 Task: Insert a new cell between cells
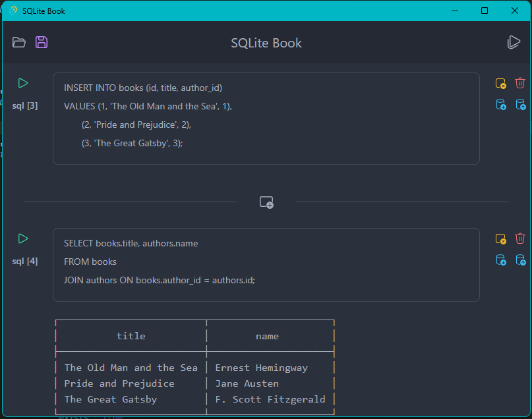coord(266,202)
